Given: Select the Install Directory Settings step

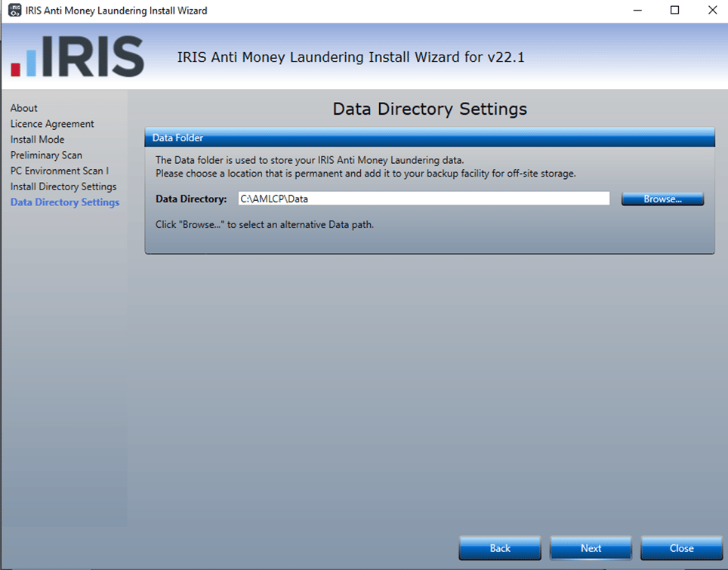Looking at the screenshot, I should pyautogui.click(x=63, y=186).
